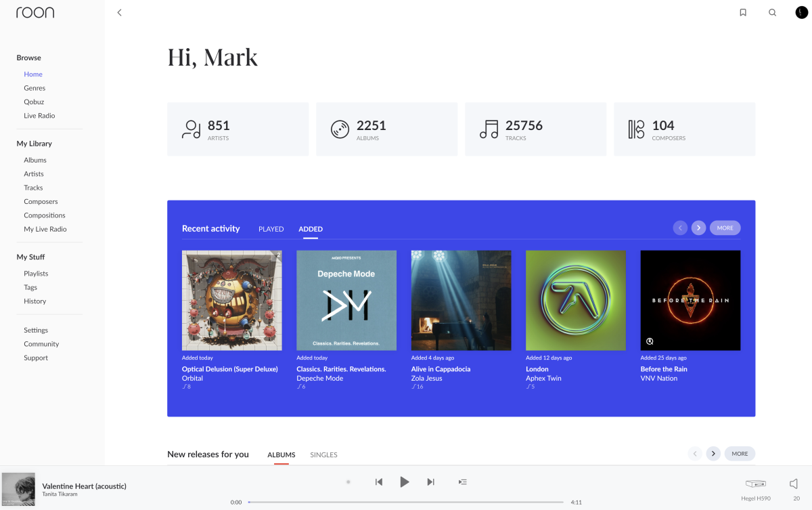Open Playlists in My Stuff

(36, 274)
